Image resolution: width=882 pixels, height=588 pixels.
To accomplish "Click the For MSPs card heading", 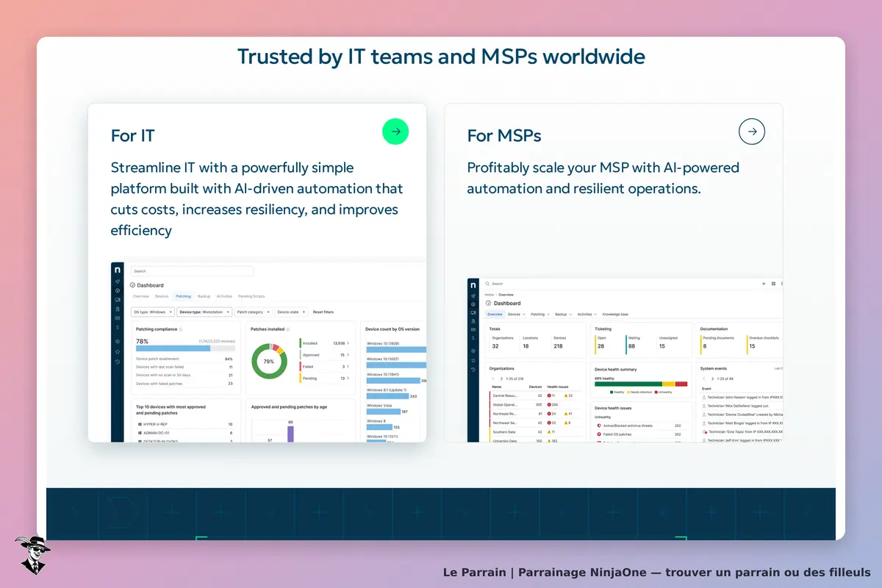I will point(504,136).
